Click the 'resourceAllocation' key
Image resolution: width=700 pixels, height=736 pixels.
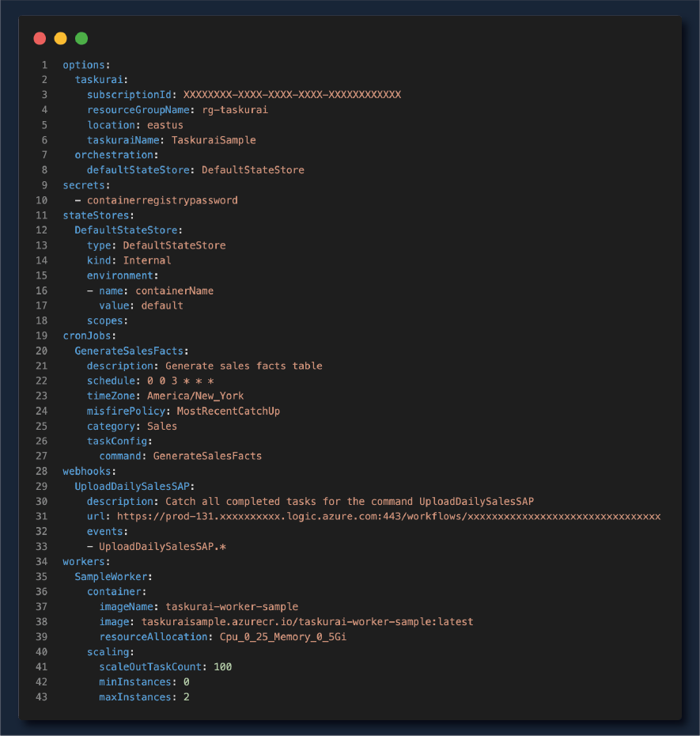tap(153, 637)
